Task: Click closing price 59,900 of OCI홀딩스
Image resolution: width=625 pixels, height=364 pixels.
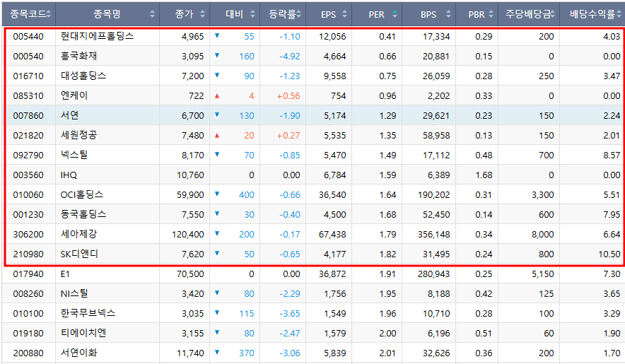Action: (190, 195)
